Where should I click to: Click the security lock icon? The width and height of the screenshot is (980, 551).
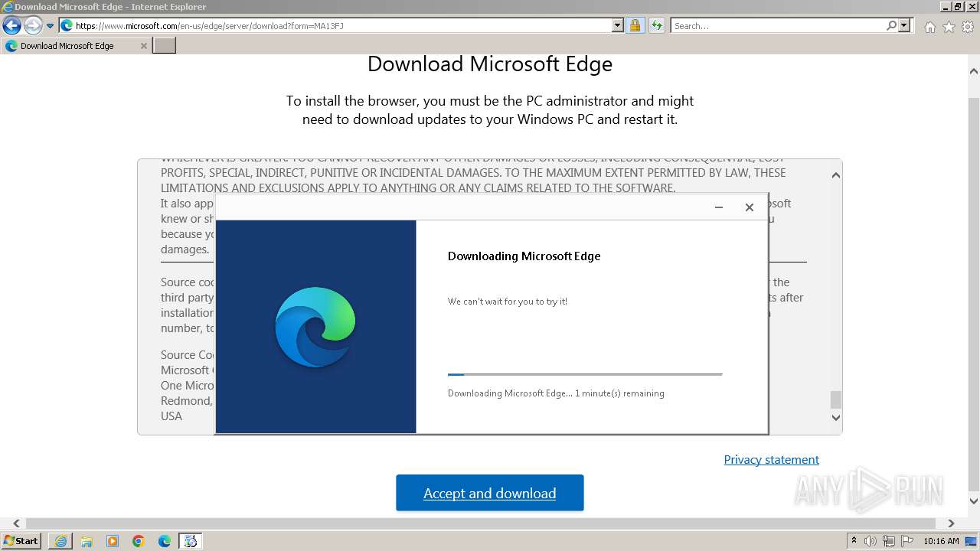coord(635,26)
